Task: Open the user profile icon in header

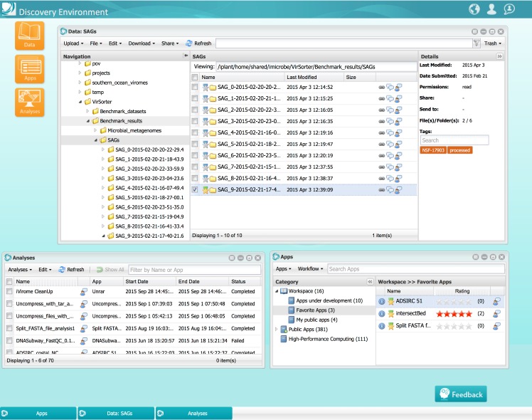Action: [491, 9]
